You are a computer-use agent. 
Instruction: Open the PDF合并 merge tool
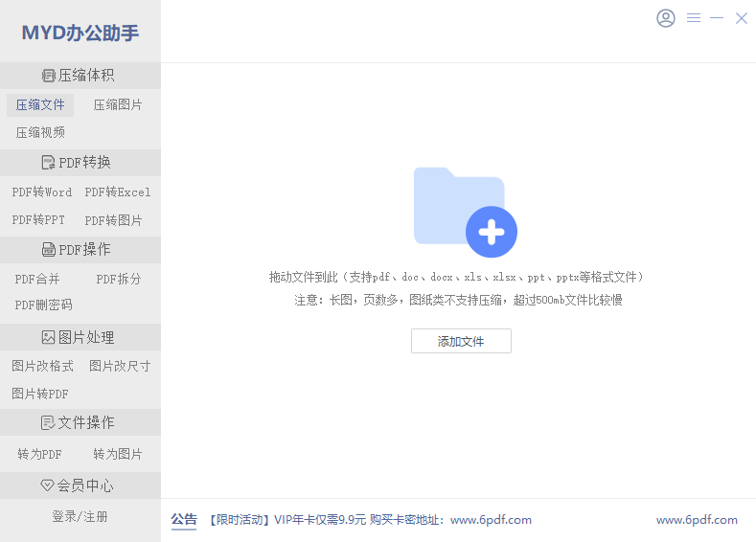pos(37,280)
